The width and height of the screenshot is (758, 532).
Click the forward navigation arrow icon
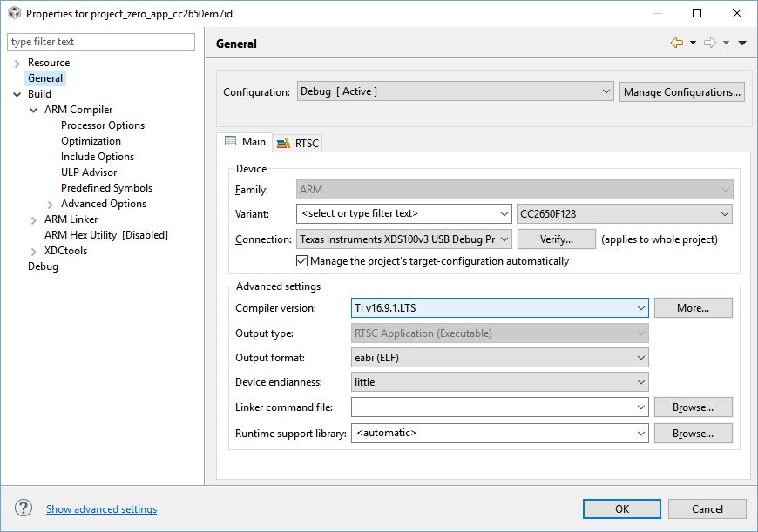point(709,43)
